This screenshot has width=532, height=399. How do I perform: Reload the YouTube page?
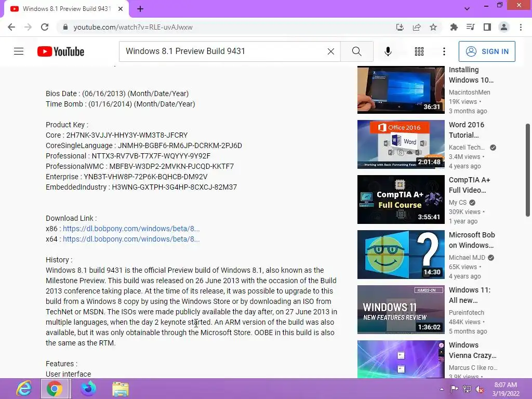point(45,27)
